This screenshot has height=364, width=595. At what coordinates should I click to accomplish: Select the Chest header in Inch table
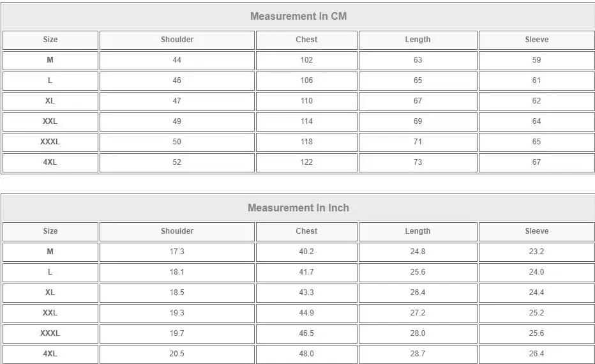tap(306, 232)
